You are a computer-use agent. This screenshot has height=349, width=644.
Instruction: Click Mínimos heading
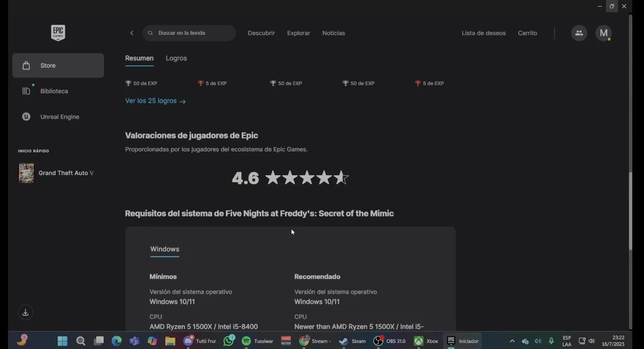163,277
